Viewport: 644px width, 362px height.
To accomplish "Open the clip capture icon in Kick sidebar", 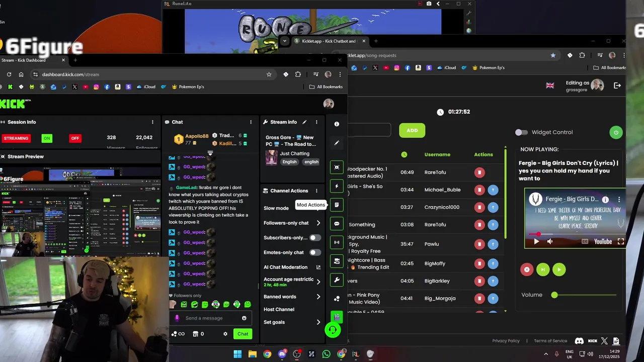I will point(337,167).
